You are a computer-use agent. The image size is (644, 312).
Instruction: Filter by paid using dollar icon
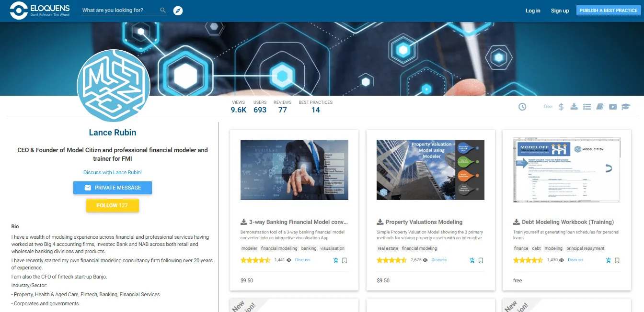[561, 107]
